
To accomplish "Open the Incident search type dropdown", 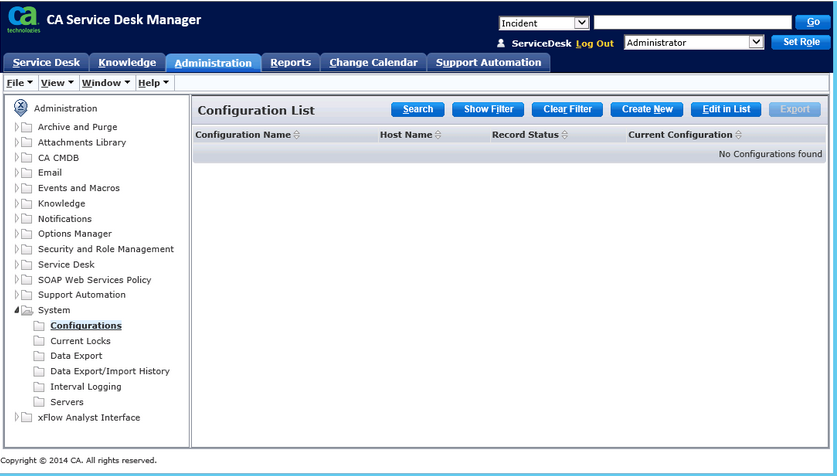I will 581,23.
